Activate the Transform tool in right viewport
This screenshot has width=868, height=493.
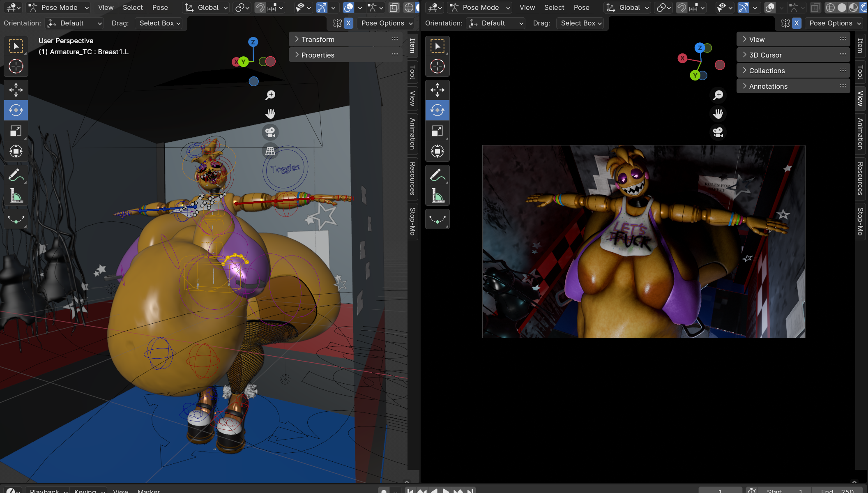tap(437, 151)
